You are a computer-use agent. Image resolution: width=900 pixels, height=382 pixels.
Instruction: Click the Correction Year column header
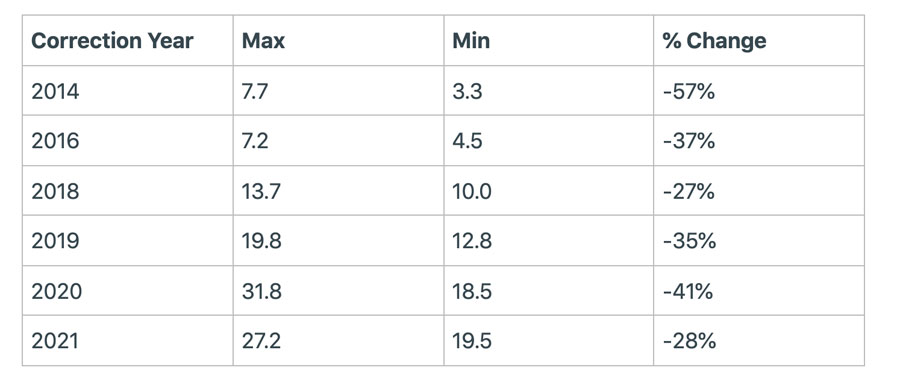pyautogui.click(x=112, y=41)
